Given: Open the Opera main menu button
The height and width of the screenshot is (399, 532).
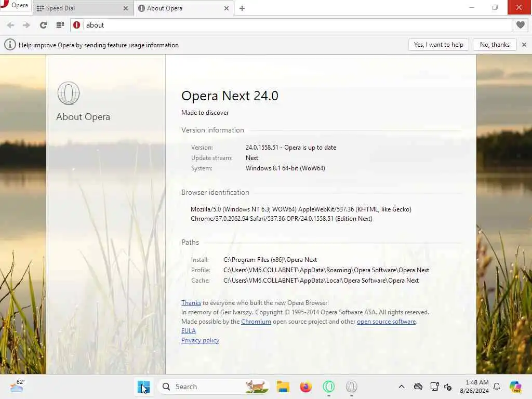Looking at the screenshot, I should [15, 5].
